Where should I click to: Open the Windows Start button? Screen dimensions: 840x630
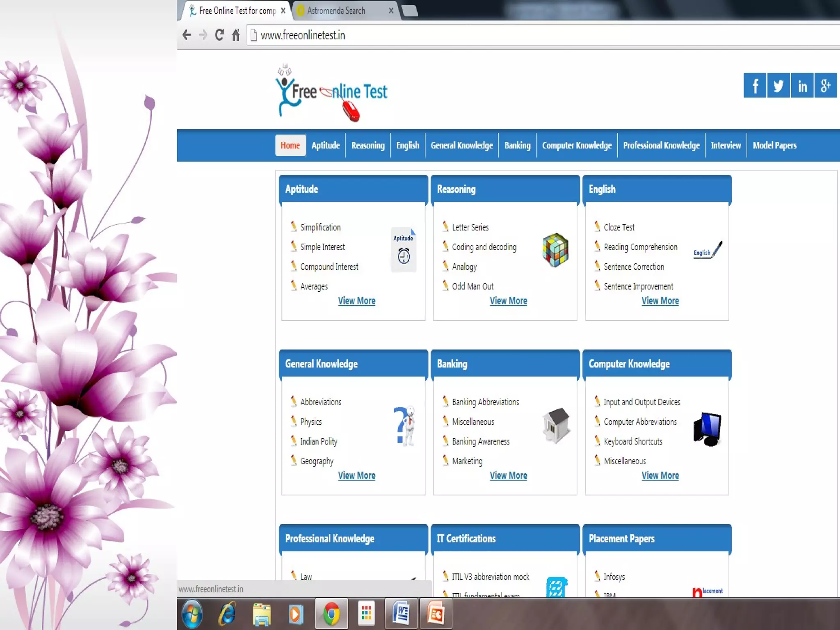[192, 614]
